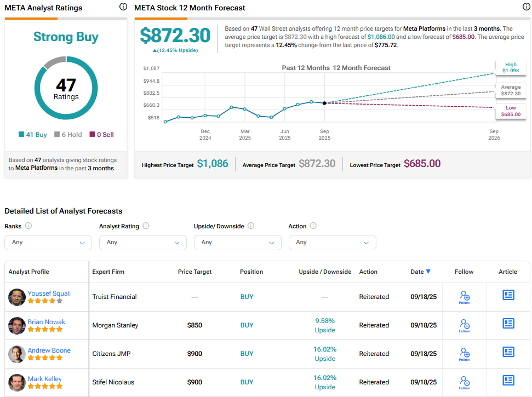Open Brian Nowak analyst profile link
Image resolution: width=532 pixels, height=397 pixels.
47,322
